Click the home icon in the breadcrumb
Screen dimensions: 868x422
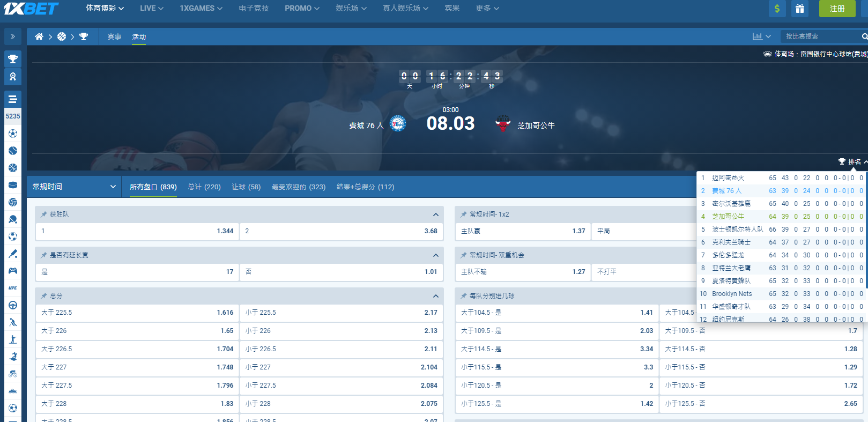(39, 36)
